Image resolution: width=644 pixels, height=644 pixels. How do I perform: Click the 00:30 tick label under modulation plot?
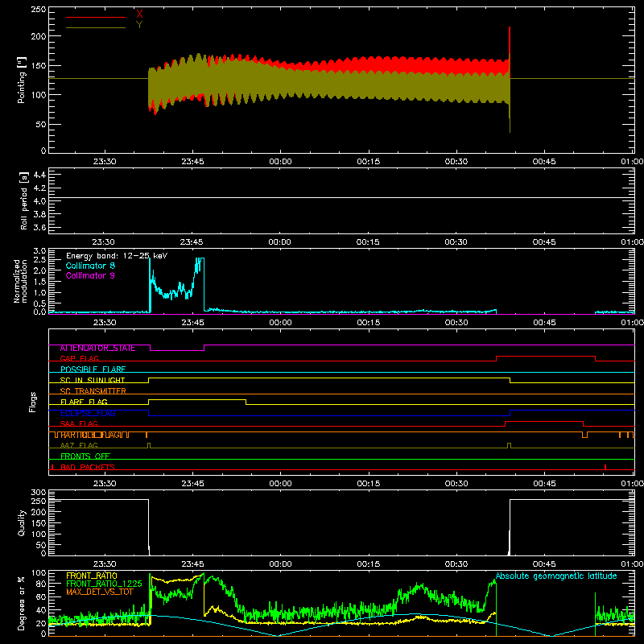coord(456,323)
